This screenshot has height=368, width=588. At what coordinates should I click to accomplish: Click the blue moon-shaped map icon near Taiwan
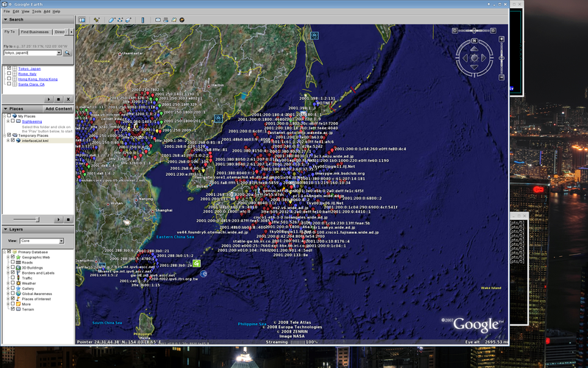[204, 274]
